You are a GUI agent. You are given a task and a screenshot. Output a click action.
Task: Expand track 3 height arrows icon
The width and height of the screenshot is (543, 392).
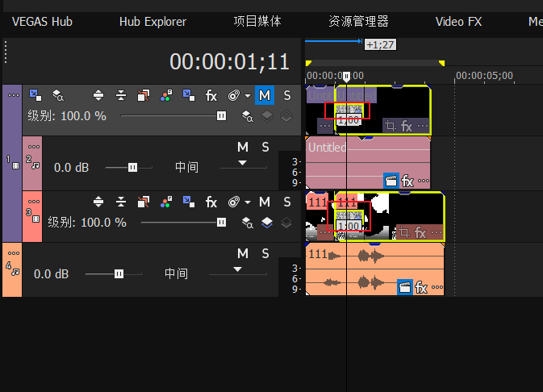(x=98, y=202)
